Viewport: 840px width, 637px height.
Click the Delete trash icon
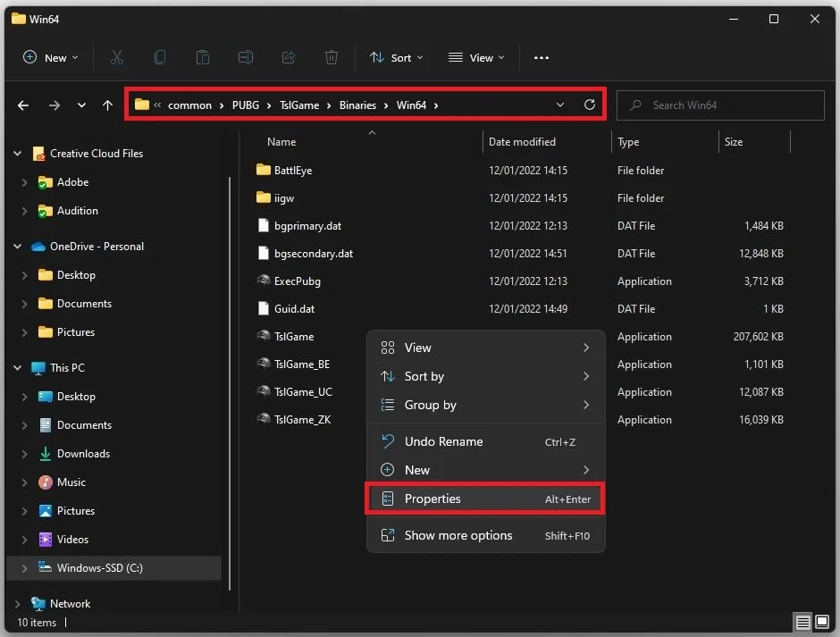(x=332, y=57)
